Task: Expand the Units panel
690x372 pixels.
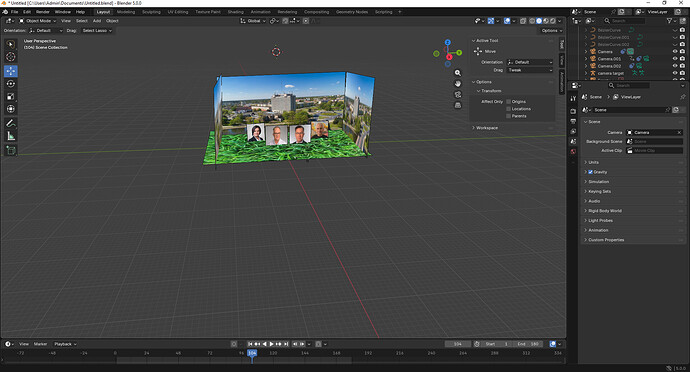Action: click(594, 162)
